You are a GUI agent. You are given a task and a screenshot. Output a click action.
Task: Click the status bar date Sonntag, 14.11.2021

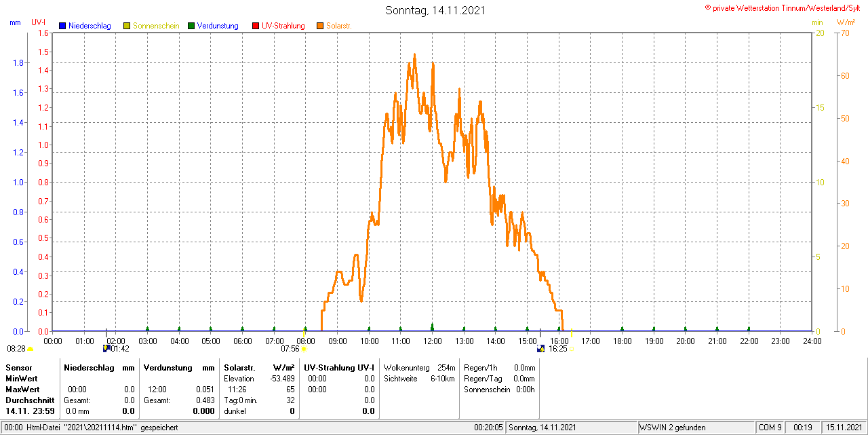point(542,428)
